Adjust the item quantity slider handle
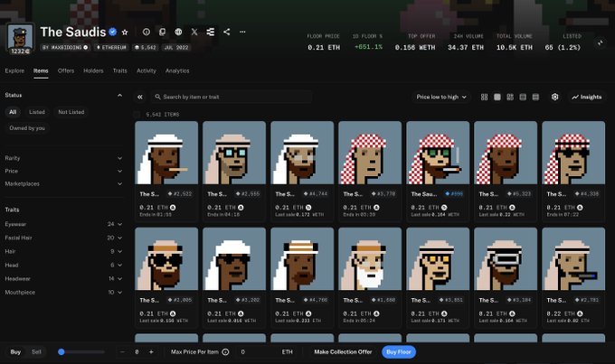The width and height of the screenshot is (615, 364). point(61,352)
